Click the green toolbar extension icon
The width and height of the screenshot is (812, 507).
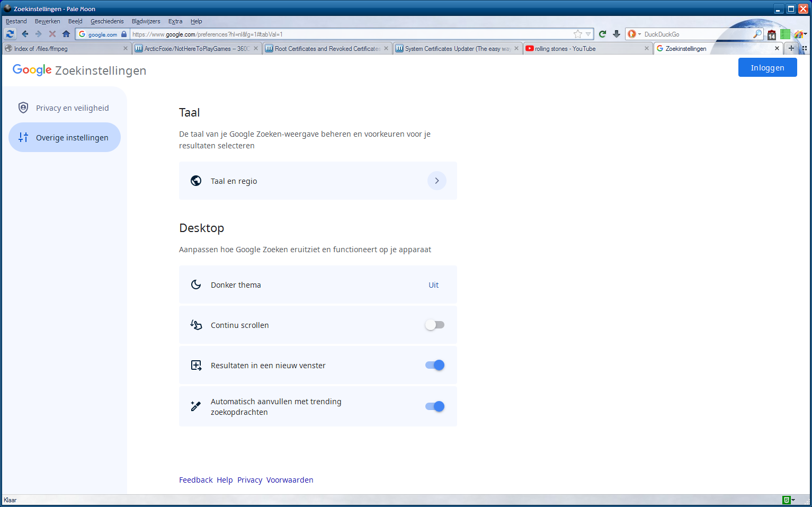click(x=785, y=34)
